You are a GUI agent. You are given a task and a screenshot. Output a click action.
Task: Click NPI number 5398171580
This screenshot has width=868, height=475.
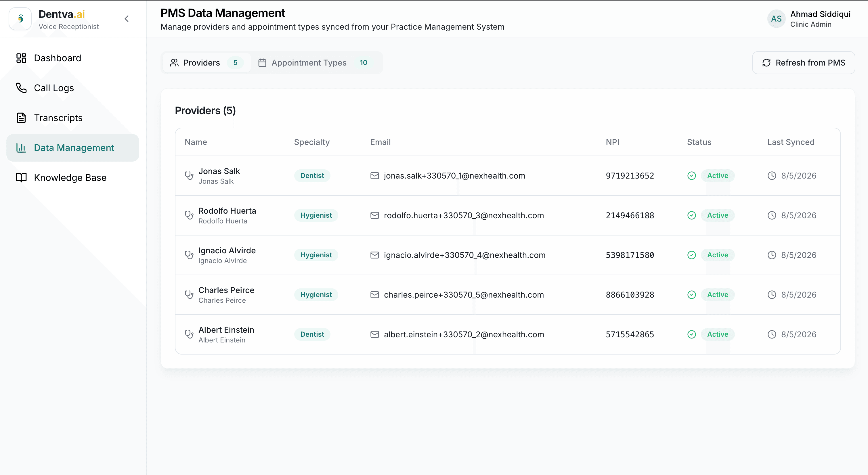(x=630, y=255)
